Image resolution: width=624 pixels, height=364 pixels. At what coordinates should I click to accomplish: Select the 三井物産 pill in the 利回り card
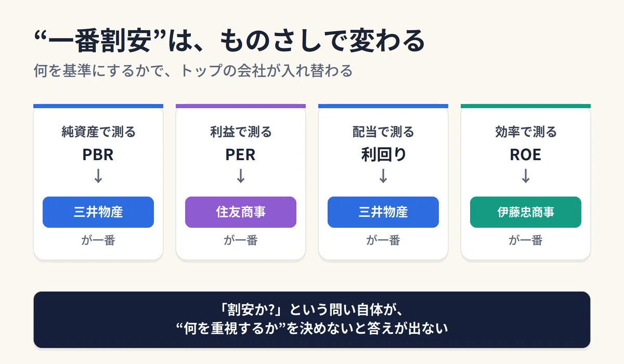point(383,212)
